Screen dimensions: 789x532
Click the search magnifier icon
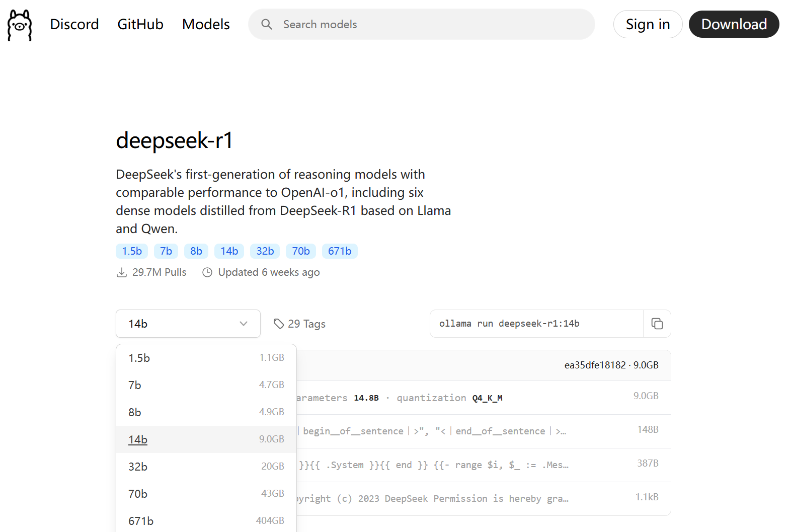(267, 24)
